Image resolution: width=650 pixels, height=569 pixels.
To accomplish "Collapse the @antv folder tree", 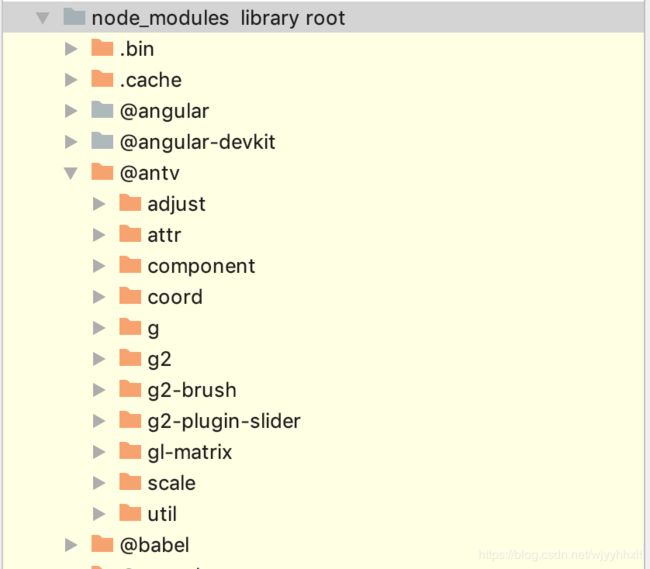I will point(71,173).
